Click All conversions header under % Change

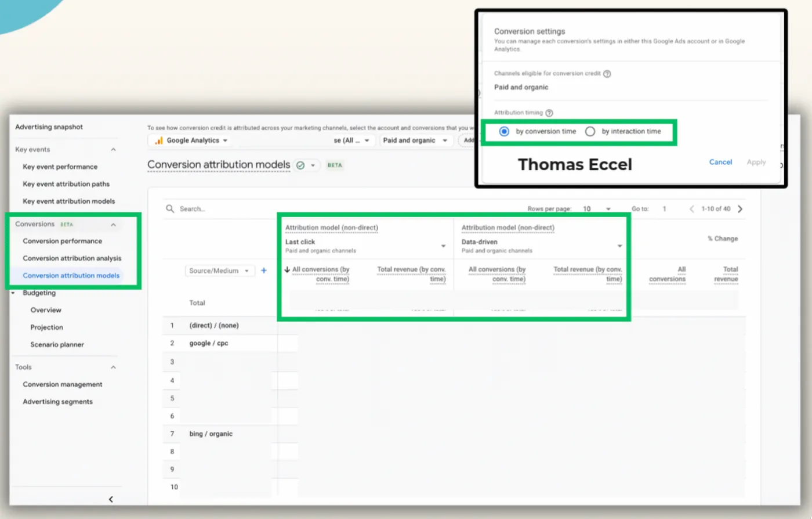(667, 274)
